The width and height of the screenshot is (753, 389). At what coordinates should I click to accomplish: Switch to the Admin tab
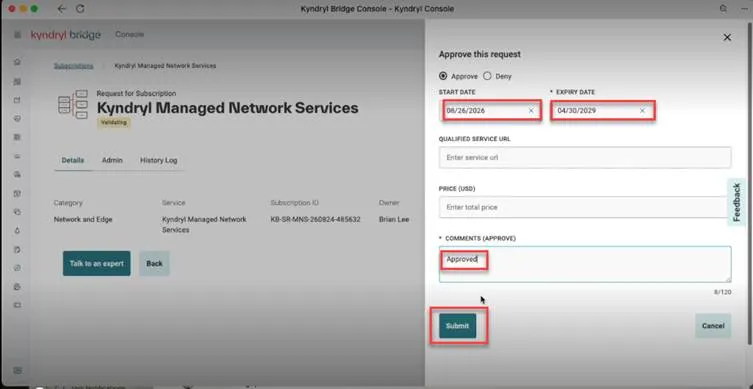click(x=112, y=160)
